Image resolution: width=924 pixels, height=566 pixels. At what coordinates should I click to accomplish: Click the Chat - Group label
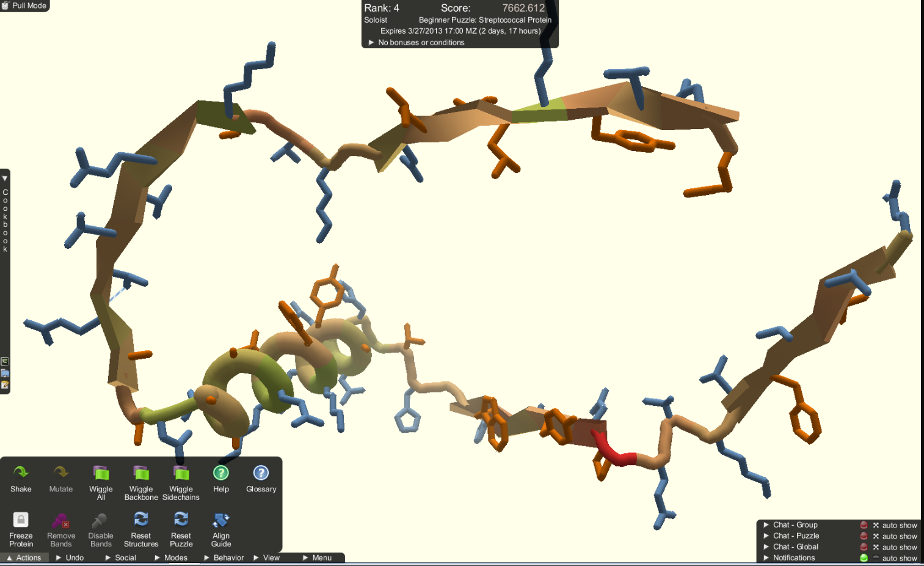tap(795, 525)
